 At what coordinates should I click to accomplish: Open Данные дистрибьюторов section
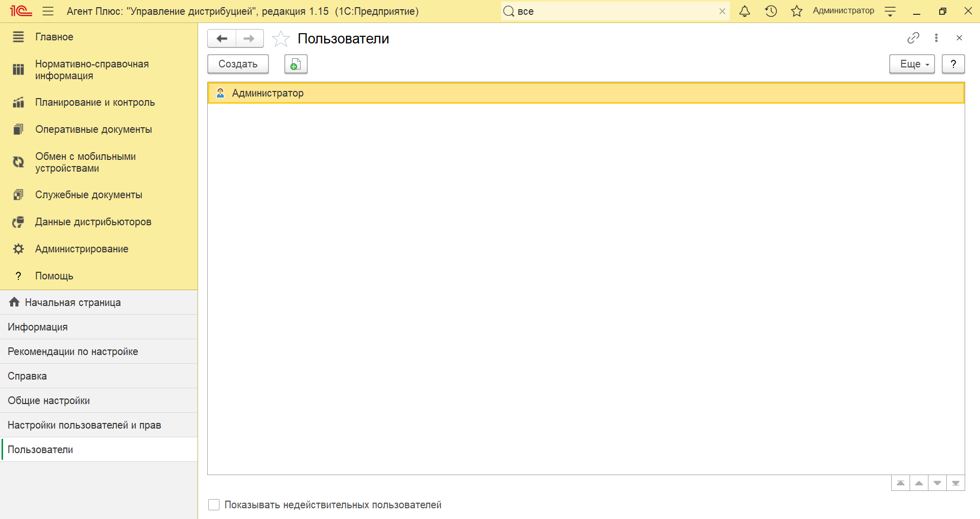coord(99,222)
